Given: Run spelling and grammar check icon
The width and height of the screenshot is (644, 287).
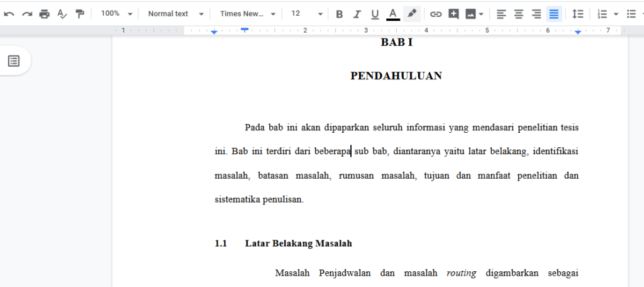Looking at the screenshot, I should [62, 14].
